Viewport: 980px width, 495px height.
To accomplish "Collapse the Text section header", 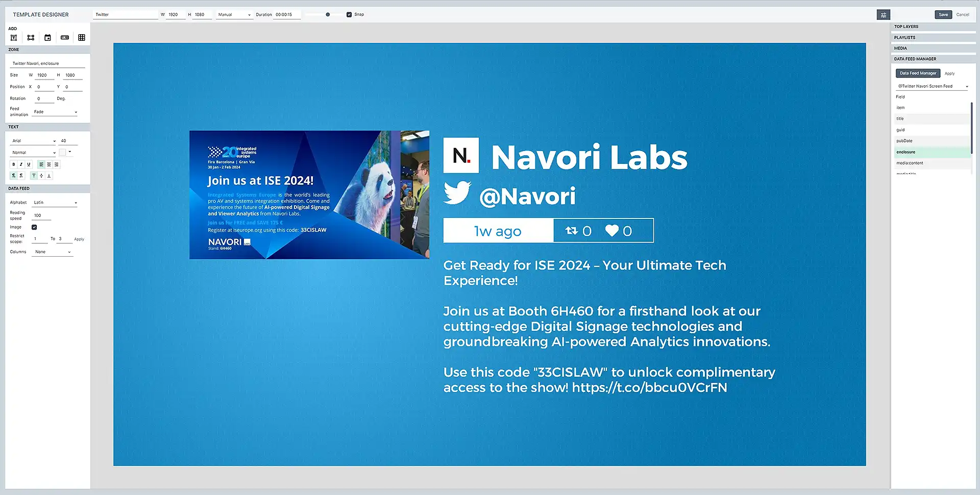I will point(47,127).
